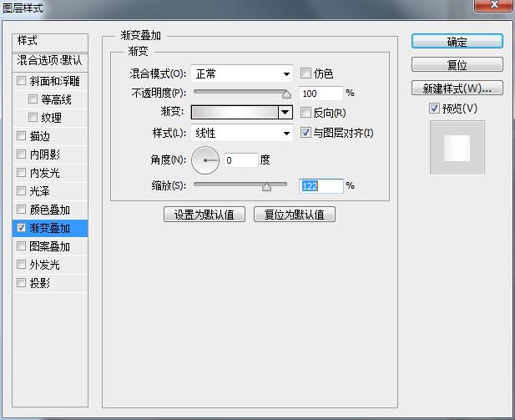
Task: Click the 缩放 slider handle
Action: click(x=267, y=187)
